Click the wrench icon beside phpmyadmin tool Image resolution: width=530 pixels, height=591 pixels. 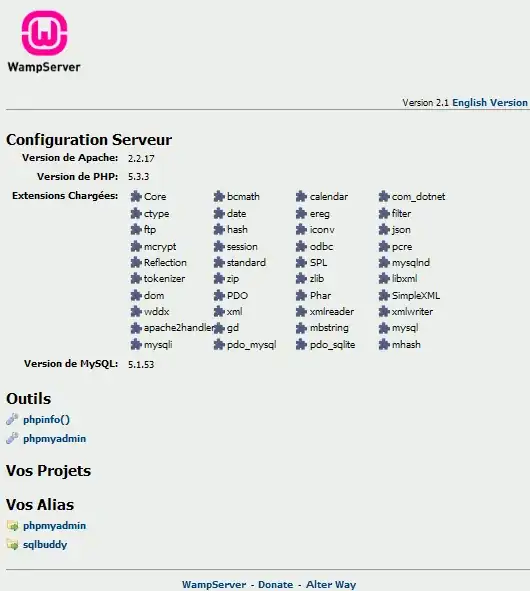(x=12, y=438)
